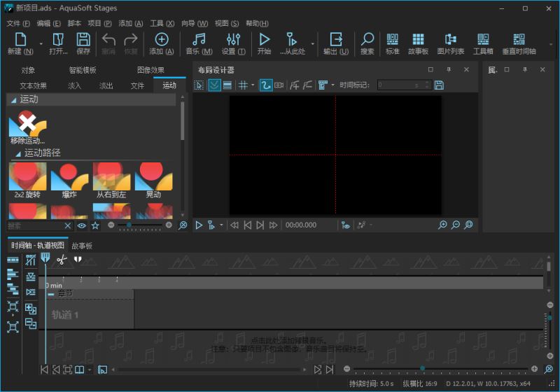Click the save time marker floppy icon

click(x=439, y=85)
